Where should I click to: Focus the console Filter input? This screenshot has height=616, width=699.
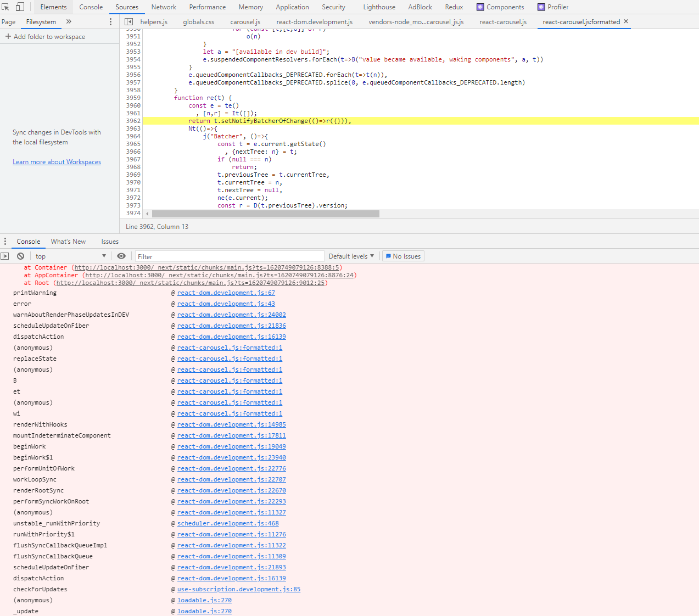pos(230,256)
